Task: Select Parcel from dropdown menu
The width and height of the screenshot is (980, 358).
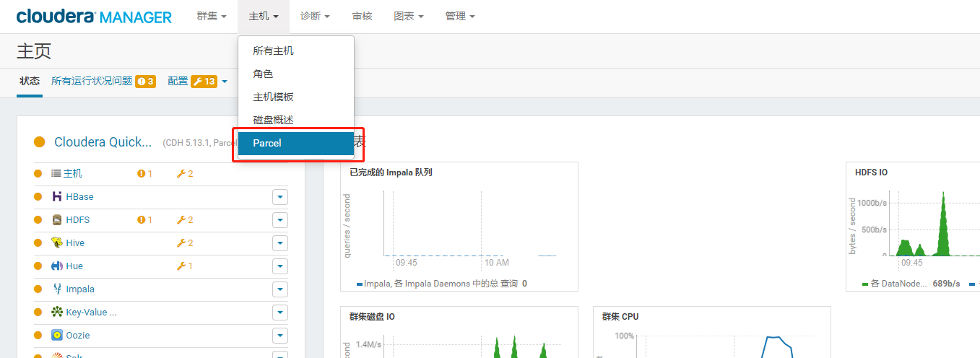Action: click(296, 143)
